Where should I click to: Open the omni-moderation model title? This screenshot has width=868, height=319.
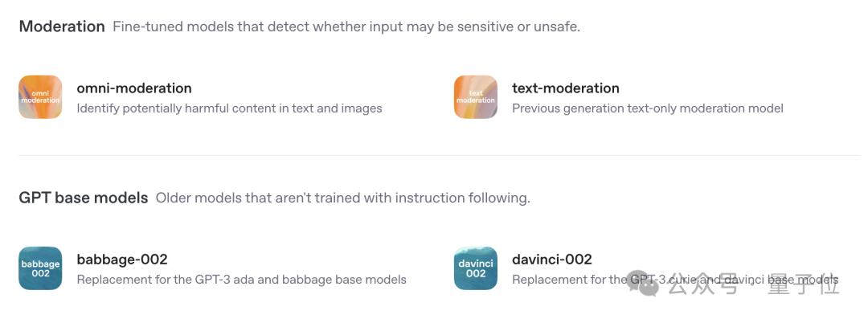134,88
